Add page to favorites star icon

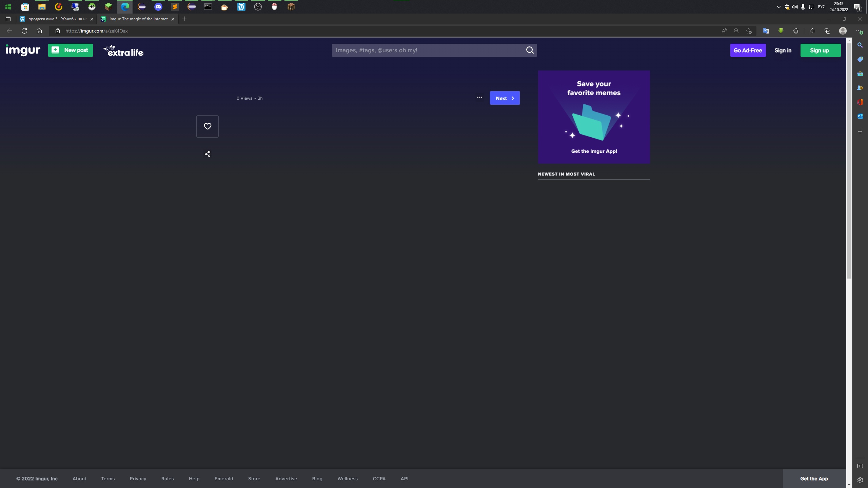[749, 31]
